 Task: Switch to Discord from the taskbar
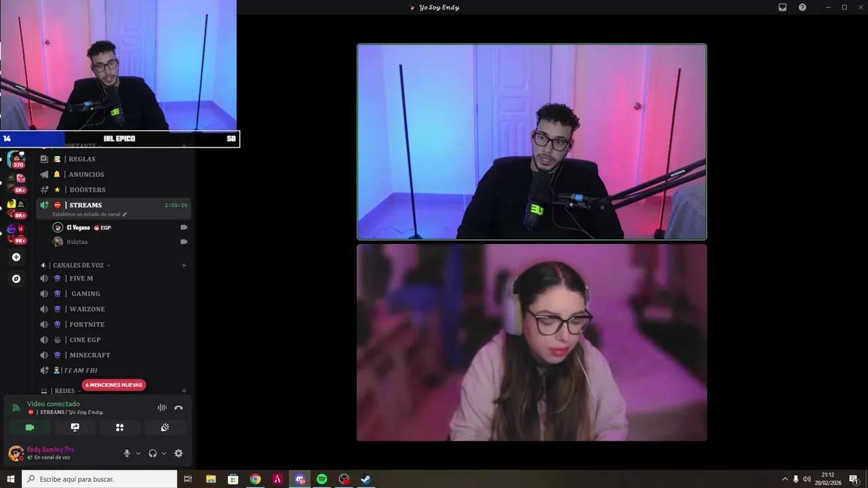point(300,479)
